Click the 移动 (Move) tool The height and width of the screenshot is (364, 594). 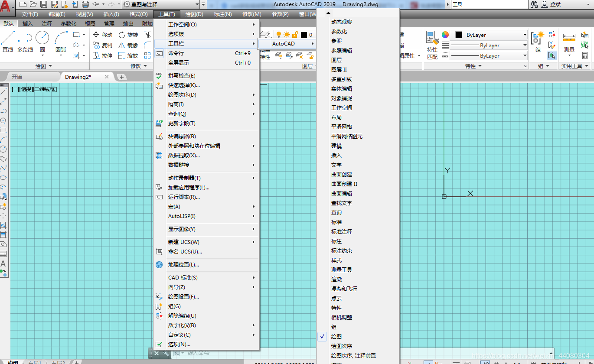103,35
